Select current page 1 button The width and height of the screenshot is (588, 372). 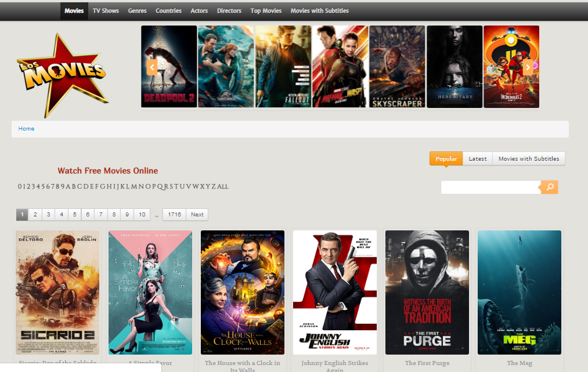tap(22, 215)
